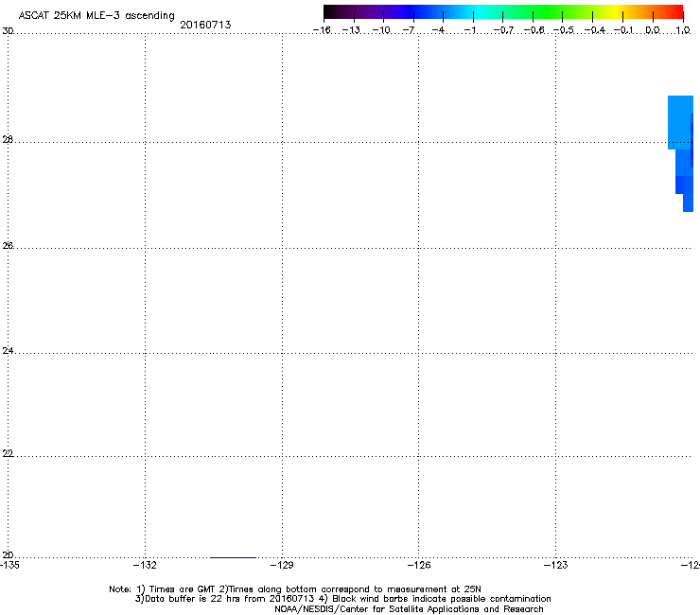This screenshot has width=700, height=615.
Task: Click the 'Times are GMT' note line
Action: pos(294,589)
